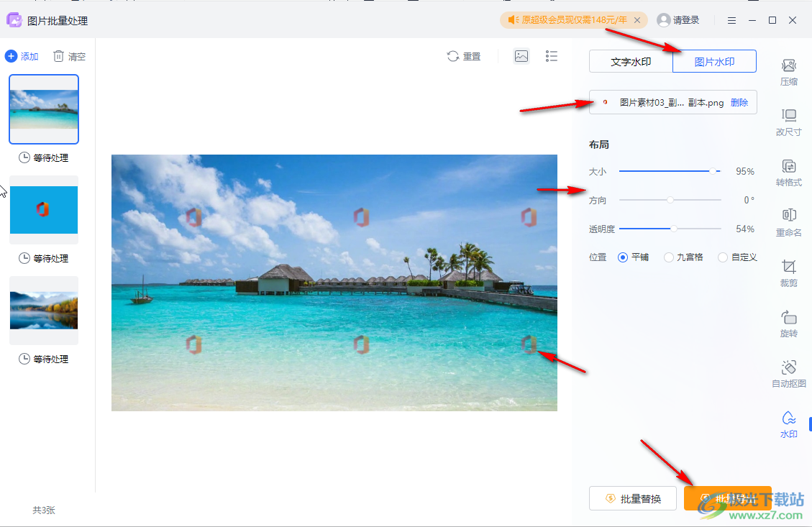Click the 批量替换 button
Viewport: 812px width, 527px height.
pyautogui.click(x=633, y=498)
